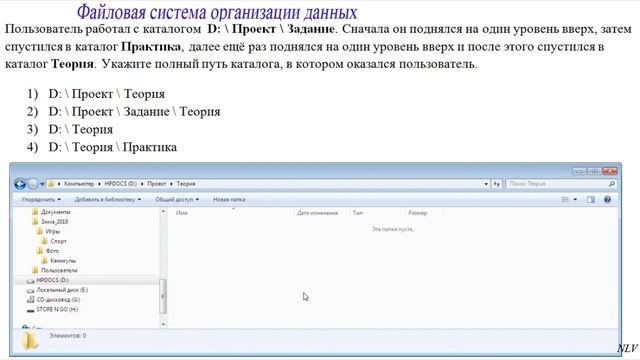
Task: Click the folder icon in the address bar
Action: (x=51, y=184)
